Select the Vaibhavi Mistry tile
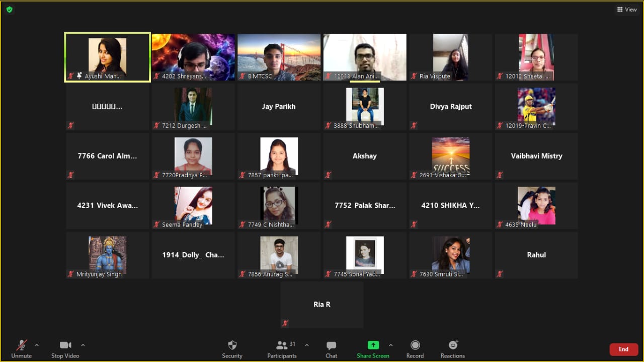This screenshot has width=644, height=362. [536, 156]
